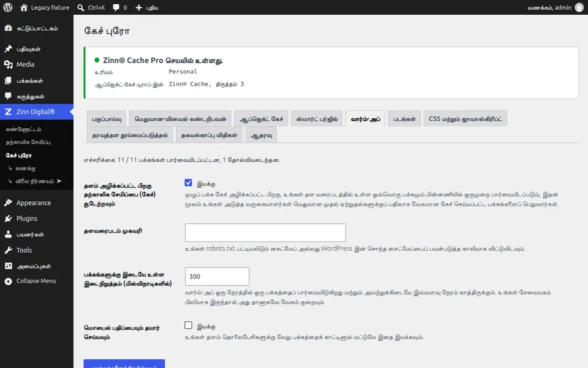Open the admin user avatar
The height and width of the screenshot is (368, 588).
tap(579, 7)
